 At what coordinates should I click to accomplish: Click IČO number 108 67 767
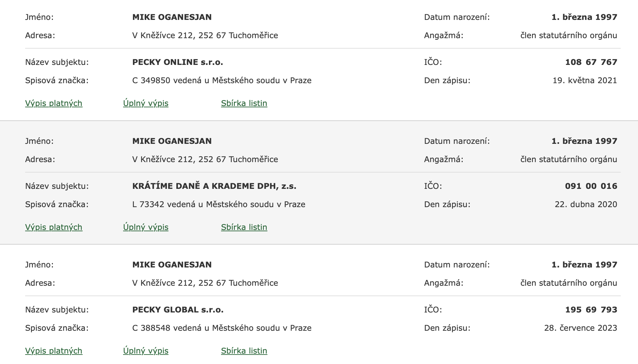point(591,62)
